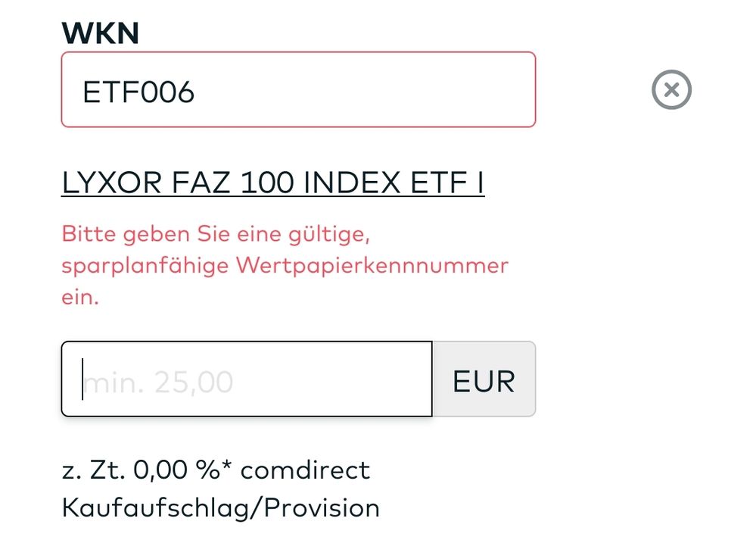Click the min. 25,00 placeholder text
This screenshot has width=756, height=537.
click(x=158, y=382)
